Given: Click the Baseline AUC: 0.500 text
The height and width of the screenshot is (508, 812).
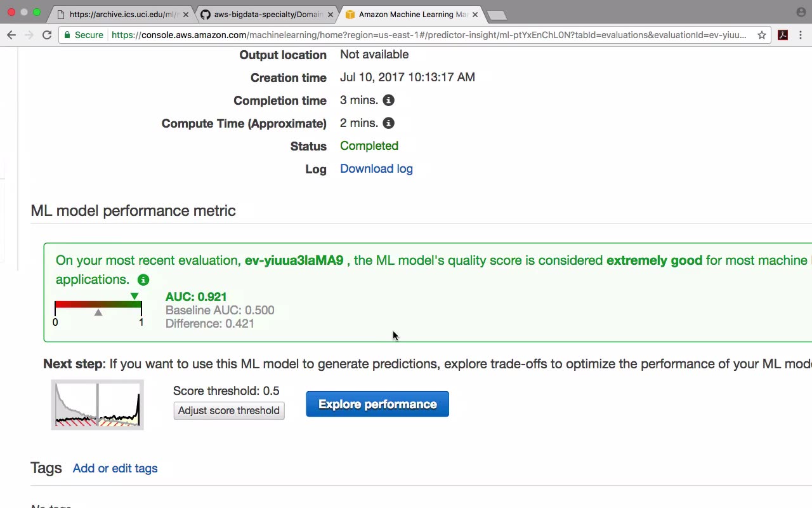Looking at the screenshot, I should pos(220,311).
